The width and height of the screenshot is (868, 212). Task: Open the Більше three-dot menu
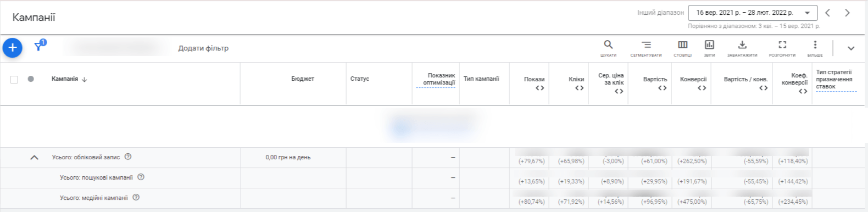pos(815,48)
